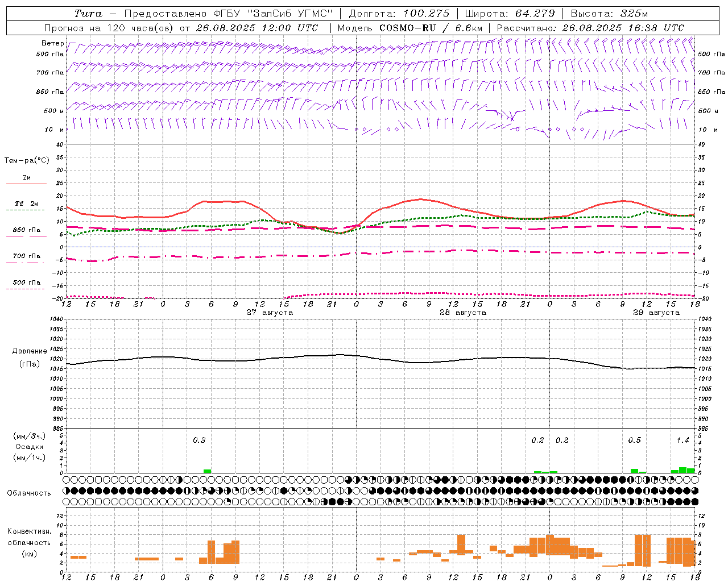Select the "Долгота: 100.275" header field
This screenshot has height=582, width=728.
(x=399, y=14)
